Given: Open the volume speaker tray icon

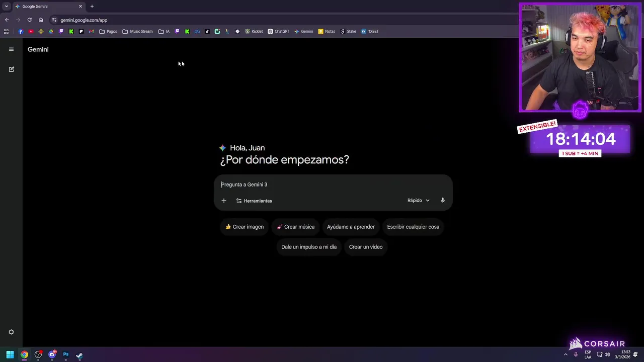Looking at the screenshot, I should 607,354.
